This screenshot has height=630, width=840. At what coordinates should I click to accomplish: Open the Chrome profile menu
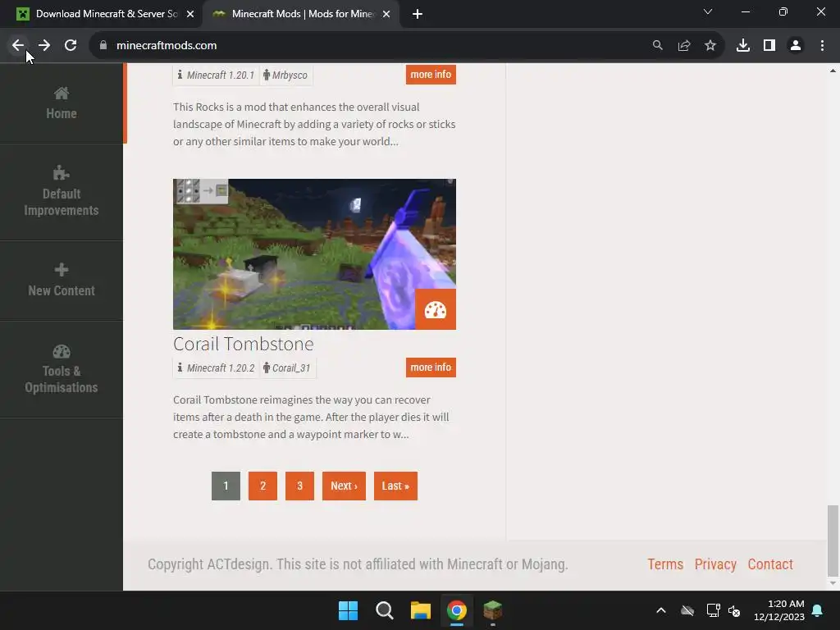point(796,46)
